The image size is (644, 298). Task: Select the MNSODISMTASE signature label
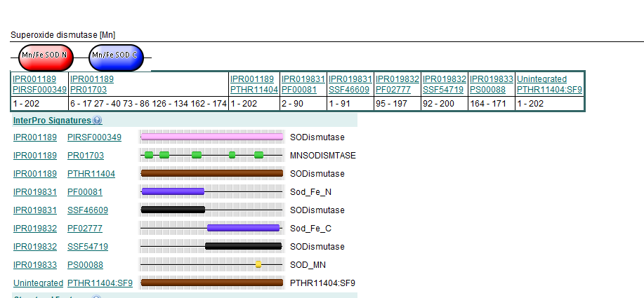tap(323, 156)
